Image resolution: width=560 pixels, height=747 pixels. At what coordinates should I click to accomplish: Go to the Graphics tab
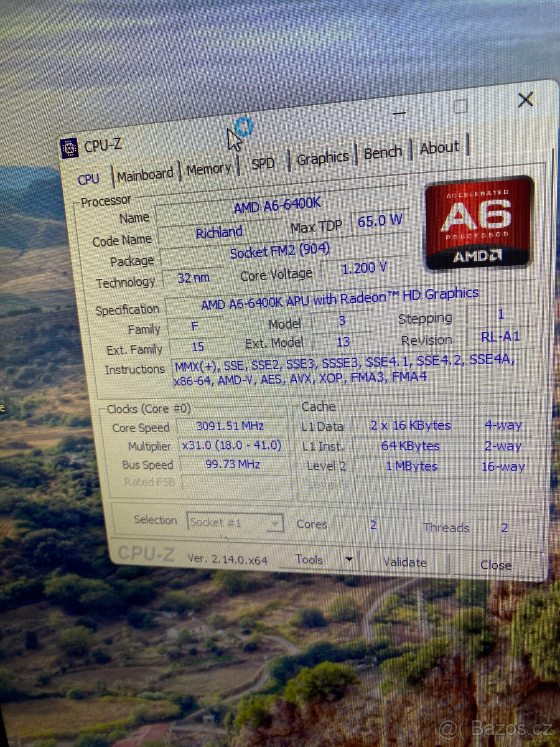click(322, 159)
